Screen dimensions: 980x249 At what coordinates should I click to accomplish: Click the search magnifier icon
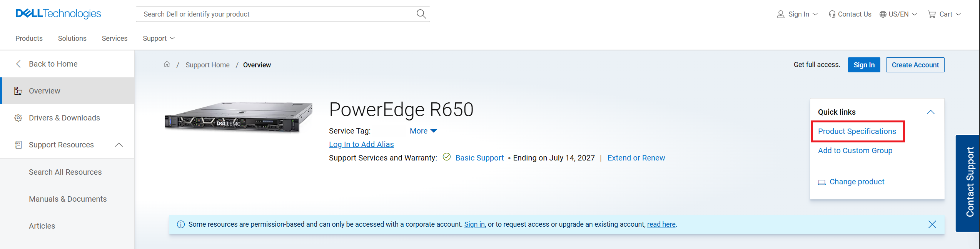[x=421, y=14]
